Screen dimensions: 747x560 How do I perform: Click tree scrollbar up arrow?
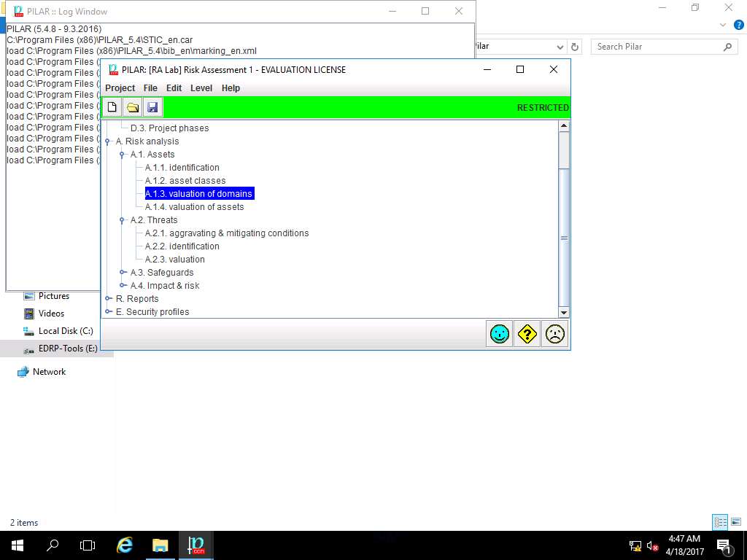click(x=564, y=125)
